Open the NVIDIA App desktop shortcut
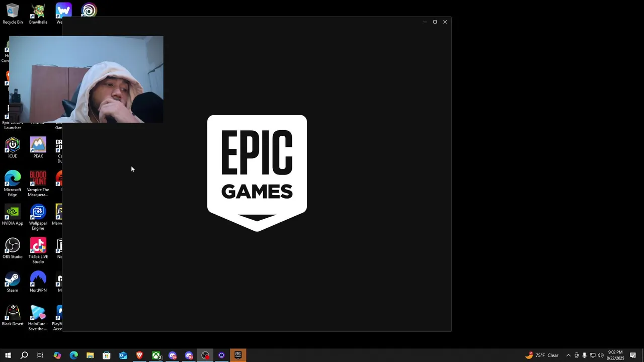Image resolution: width=644 pixels, height=362 pixels. (x=13, y=215)
